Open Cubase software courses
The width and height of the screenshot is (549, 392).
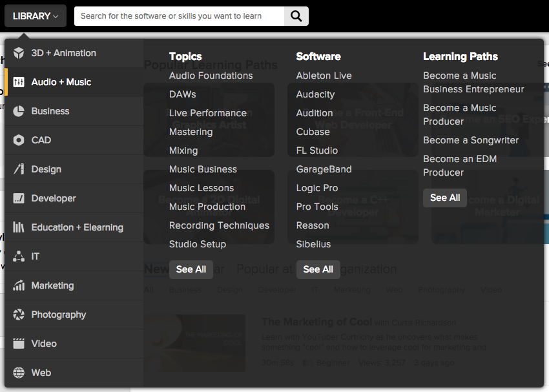pos(313,132)
